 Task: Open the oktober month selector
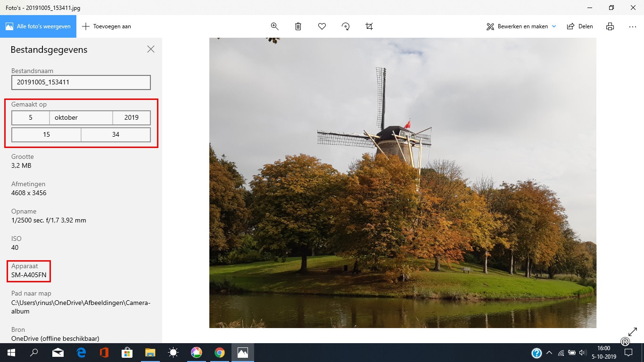click(80, 117)
